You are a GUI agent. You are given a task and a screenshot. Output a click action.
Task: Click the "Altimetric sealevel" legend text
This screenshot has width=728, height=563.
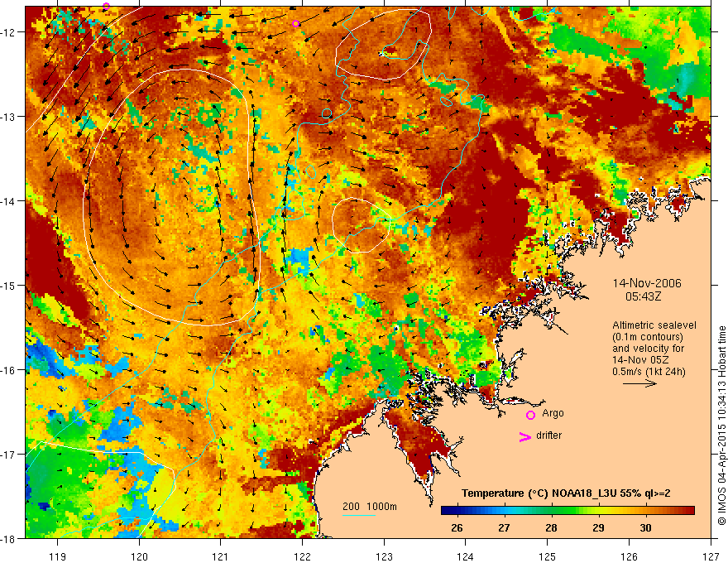tap(654, 325)
